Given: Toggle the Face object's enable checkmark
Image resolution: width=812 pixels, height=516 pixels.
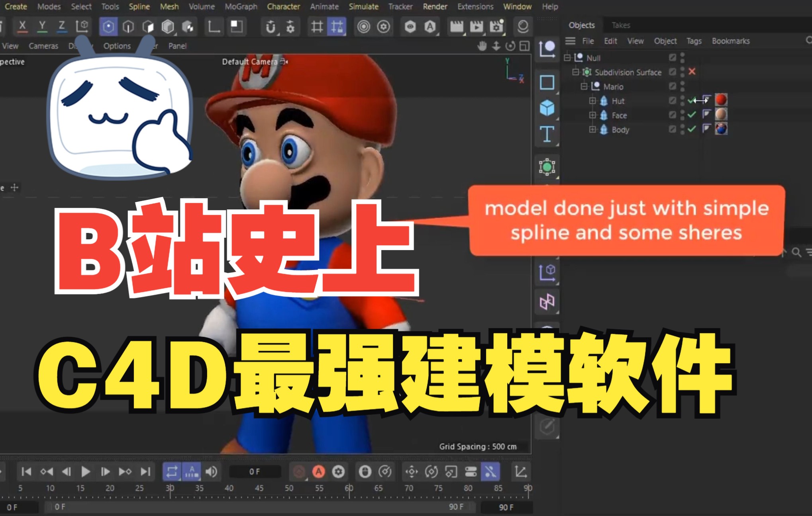Looking at the screenshot, I should [x=691, y=115].
